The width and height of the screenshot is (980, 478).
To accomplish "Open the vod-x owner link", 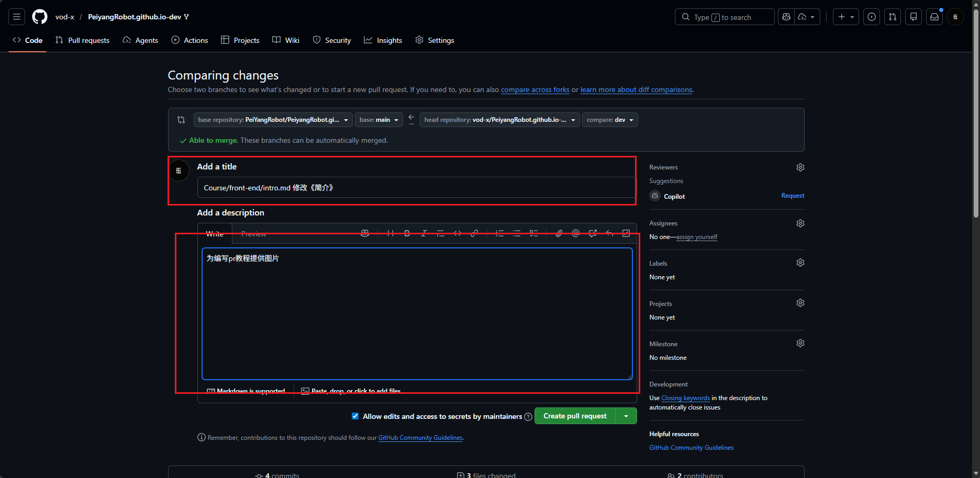I will (65, 17).
